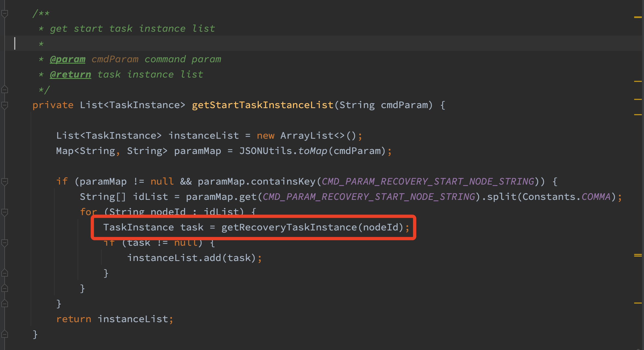
Task: Click the 'private' keyword
Action: click(x=53, y=105)
